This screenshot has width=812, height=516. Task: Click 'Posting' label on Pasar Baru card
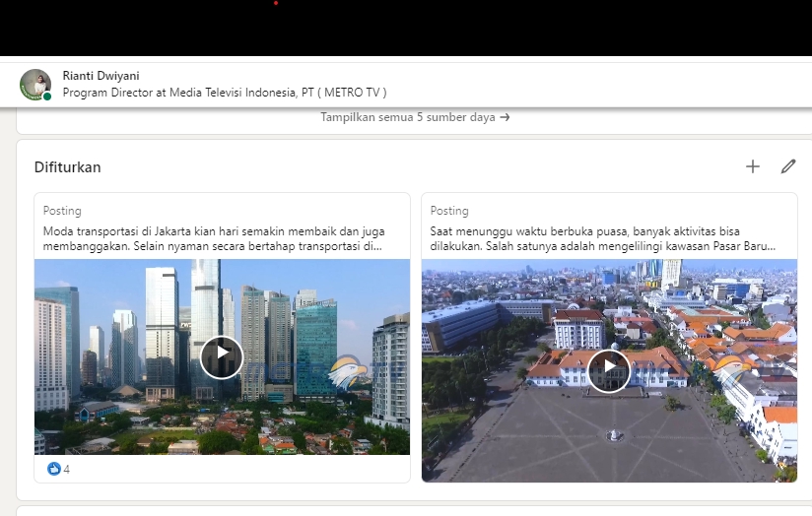pos(449,211)
